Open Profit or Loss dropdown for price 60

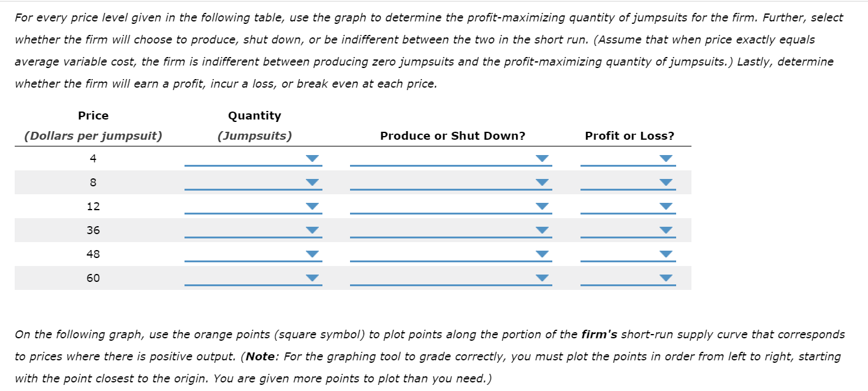[x=665, y=277]
